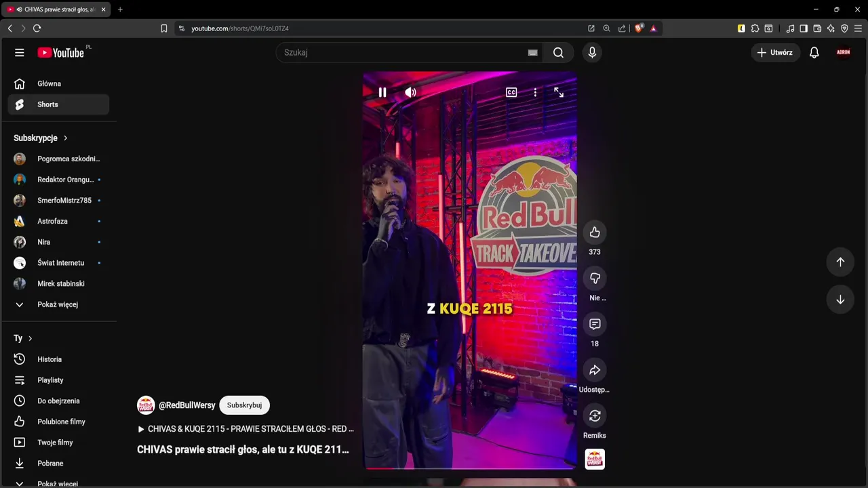Open the Short's three-dot options menu

[535, 92]
